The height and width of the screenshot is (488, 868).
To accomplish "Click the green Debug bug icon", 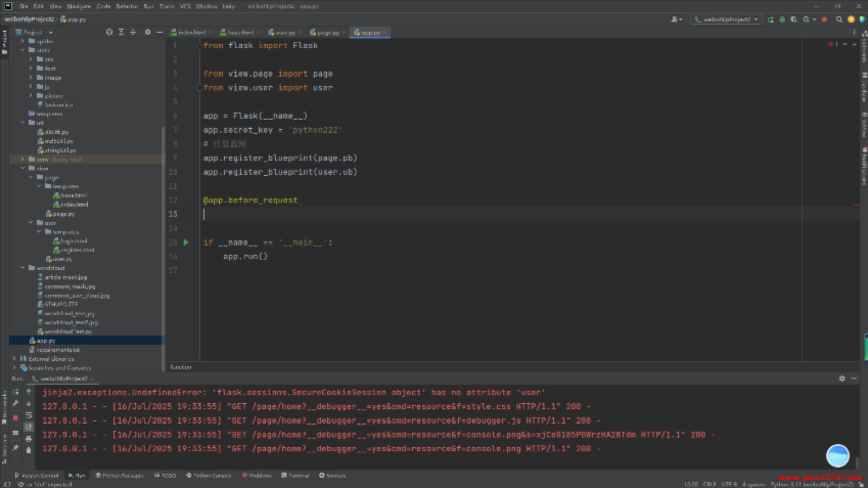I will point(782,19).
